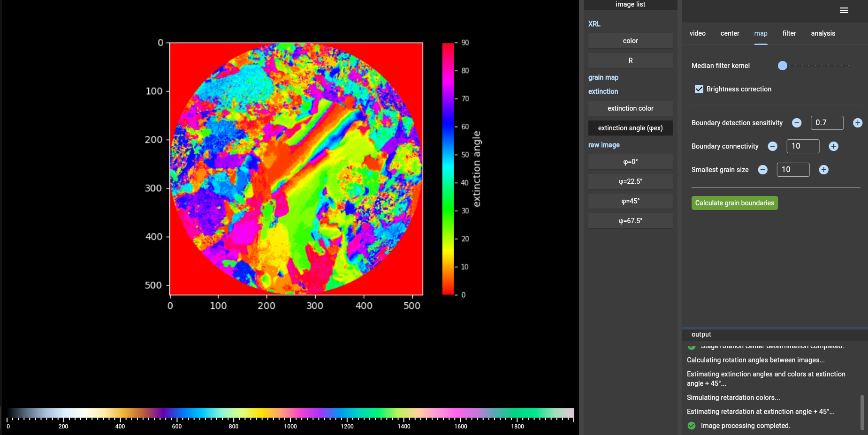The width and height of the screenshot is (868, 435).
Task: Click Calculate grain boundaries button
Action: (734, 203)
